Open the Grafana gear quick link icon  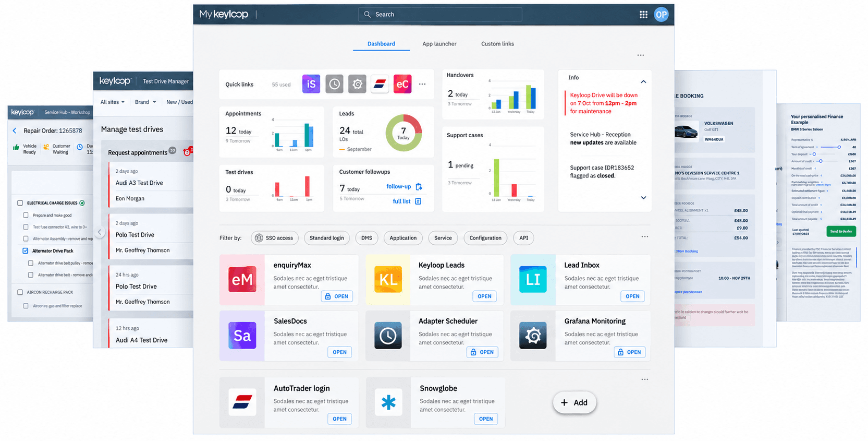coord(357,84)
